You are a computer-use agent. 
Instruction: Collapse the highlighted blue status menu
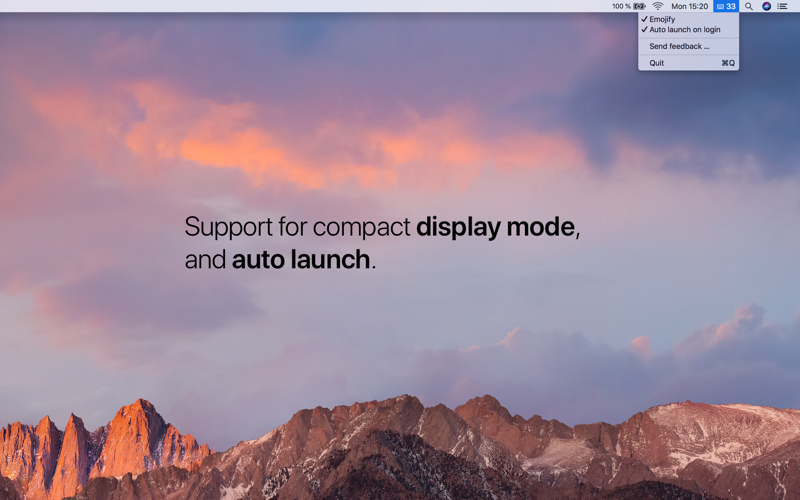click(726, 6)
